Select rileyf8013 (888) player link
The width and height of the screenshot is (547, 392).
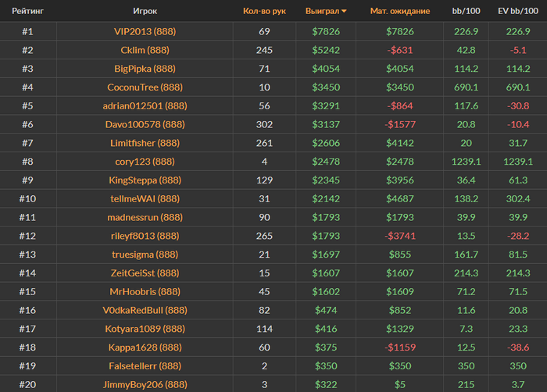(145, 236)
